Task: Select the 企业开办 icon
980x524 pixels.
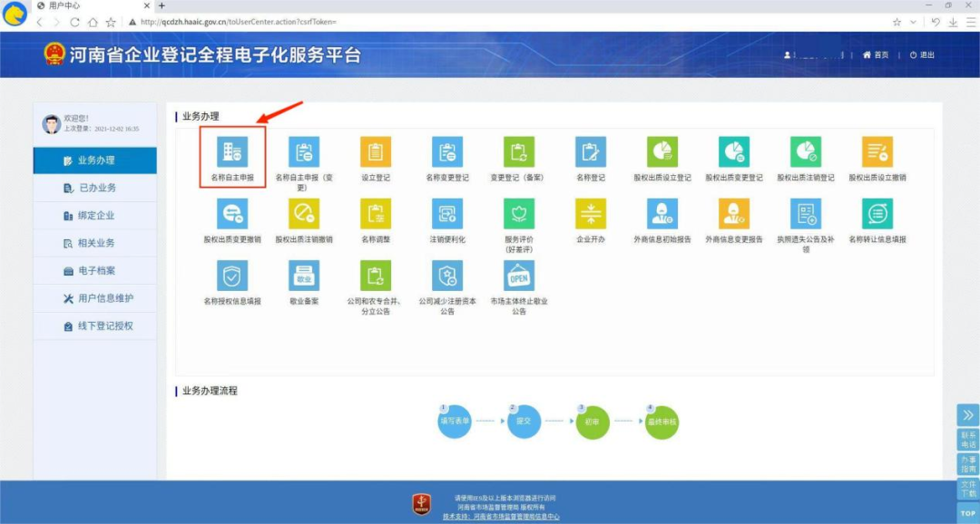Action: (590, 214)
